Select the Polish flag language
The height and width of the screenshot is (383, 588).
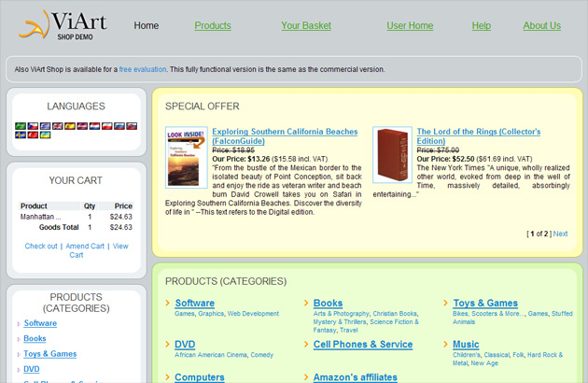pos(107,126)
